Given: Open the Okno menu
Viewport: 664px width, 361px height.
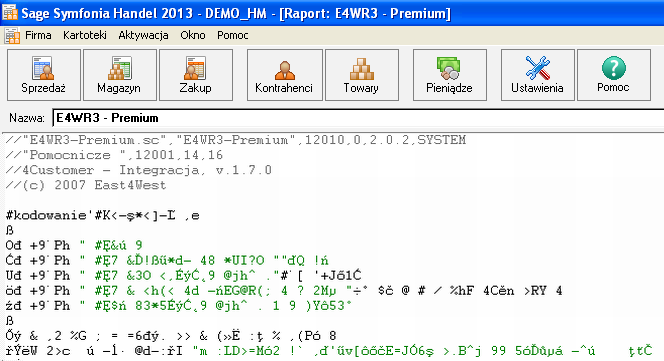Looking at the screenshot, I should [x=193, y=35].
